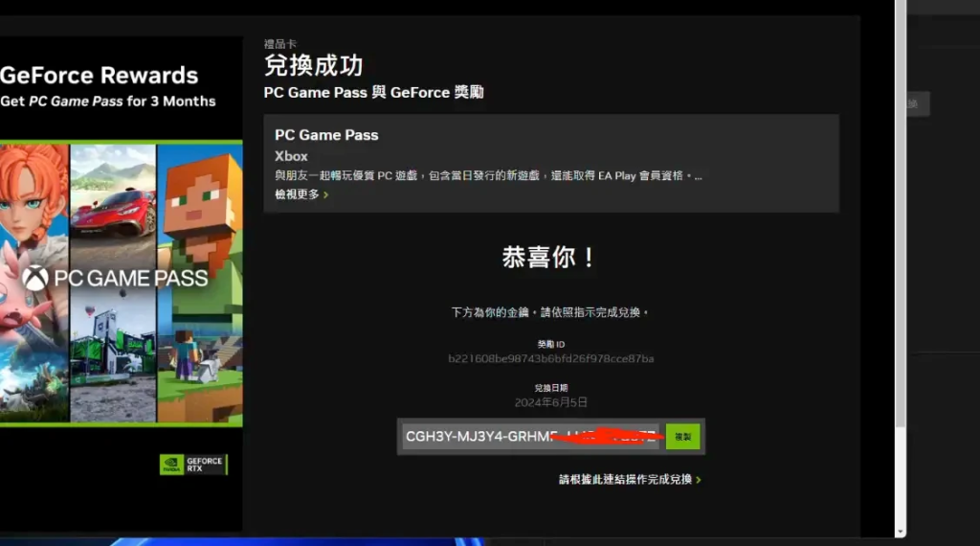Click the redeem code field starting CGH3Y
980x546 pixels.
point(530,437)
